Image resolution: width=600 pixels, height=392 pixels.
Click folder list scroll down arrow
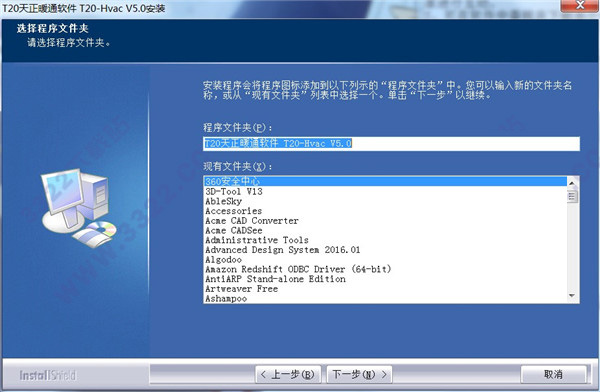572,296
